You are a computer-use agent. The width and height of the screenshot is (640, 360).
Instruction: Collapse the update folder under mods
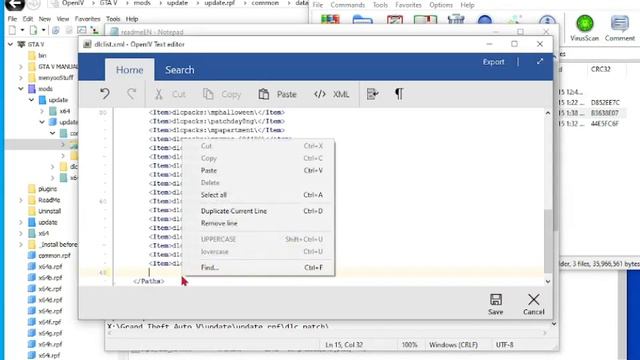(x=31, y=100)
